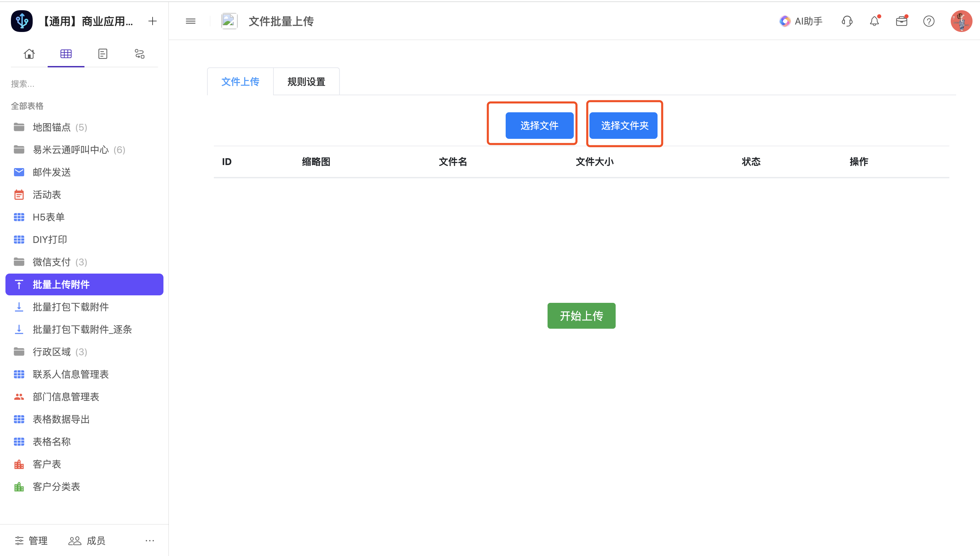Open the 活动表 table

tap(84, 195)
